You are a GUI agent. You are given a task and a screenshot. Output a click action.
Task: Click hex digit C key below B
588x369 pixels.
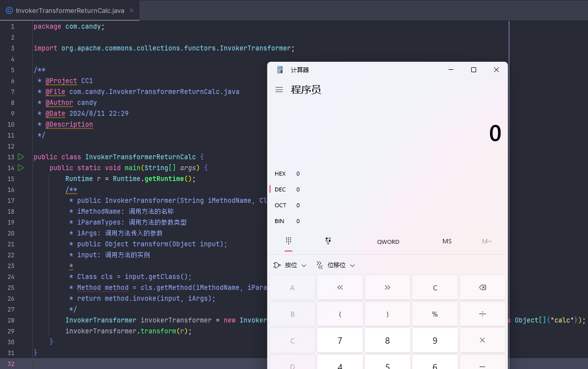pyautogui.click(x=292, y=340)
